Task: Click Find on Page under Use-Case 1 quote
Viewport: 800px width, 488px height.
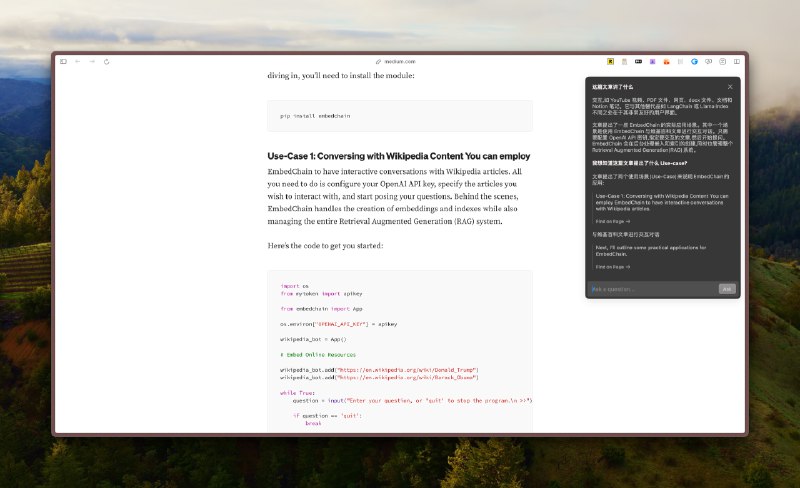Action: 613,222
